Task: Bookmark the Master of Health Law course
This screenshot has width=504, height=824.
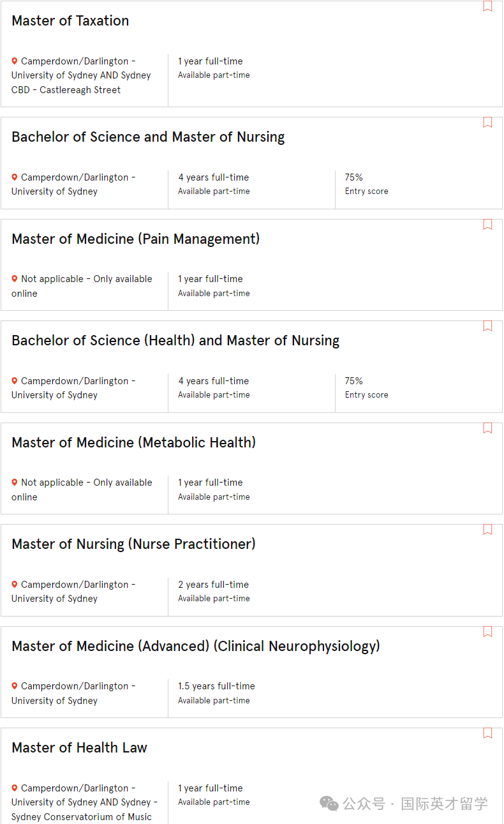Action: point(487,733)
